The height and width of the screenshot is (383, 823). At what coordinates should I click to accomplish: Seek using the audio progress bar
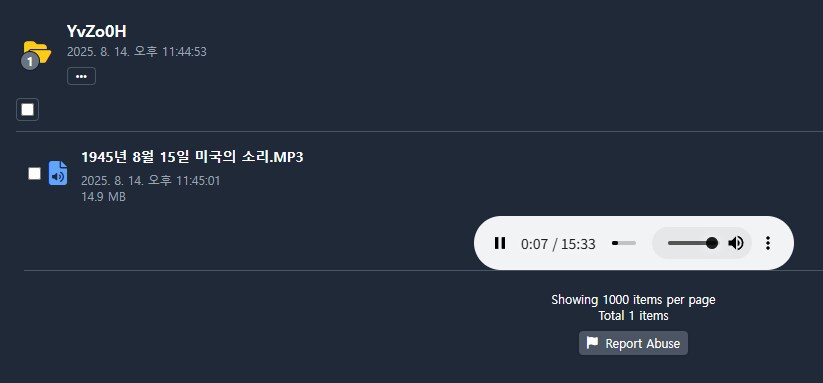coord(624,243)
